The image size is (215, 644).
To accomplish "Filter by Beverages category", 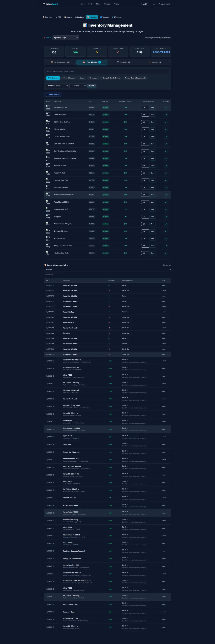I will [x=93, y=78].
